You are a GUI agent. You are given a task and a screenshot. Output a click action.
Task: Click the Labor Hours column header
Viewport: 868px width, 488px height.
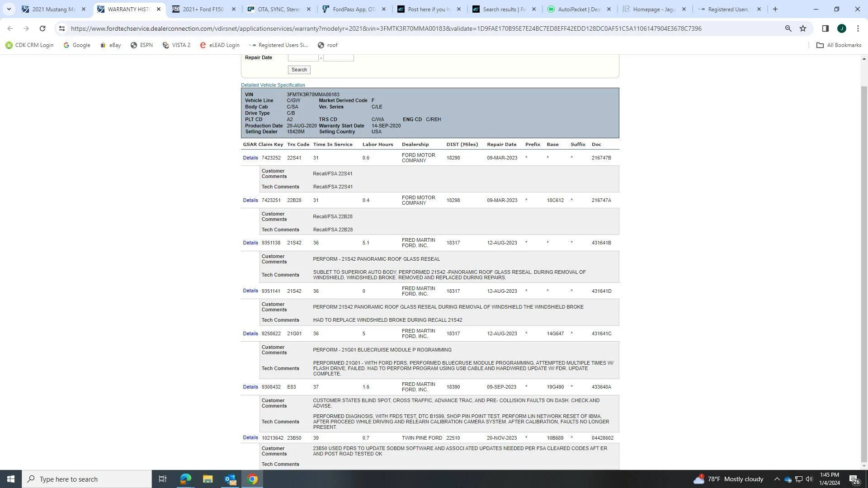[x=377, y=145]
